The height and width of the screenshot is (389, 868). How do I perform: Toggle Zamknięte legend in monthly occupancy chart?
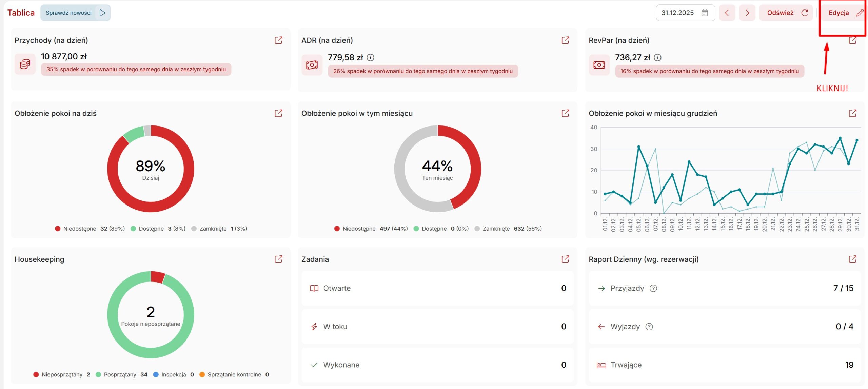[x=496, y=229]
